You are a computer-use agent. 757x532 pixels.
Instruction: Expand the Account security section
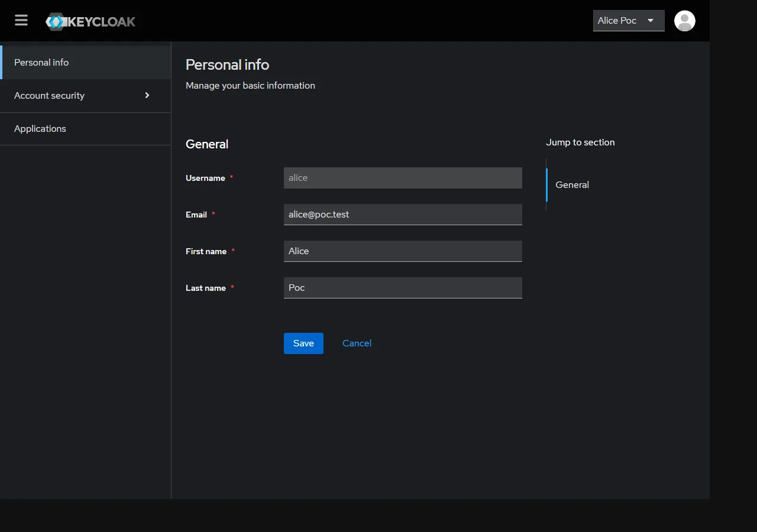point(86,96)
